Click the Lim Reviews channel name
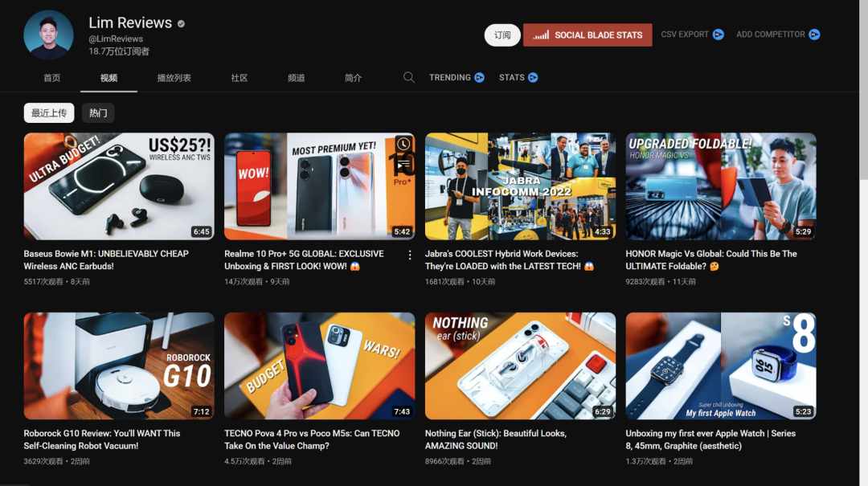The width and height of the screenshot is (868, 486). click(x=130, y=22)
